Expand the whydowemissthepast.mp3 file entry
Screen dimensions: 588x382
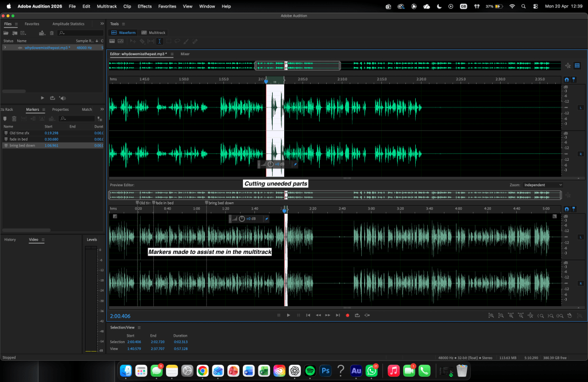[5, 48]
